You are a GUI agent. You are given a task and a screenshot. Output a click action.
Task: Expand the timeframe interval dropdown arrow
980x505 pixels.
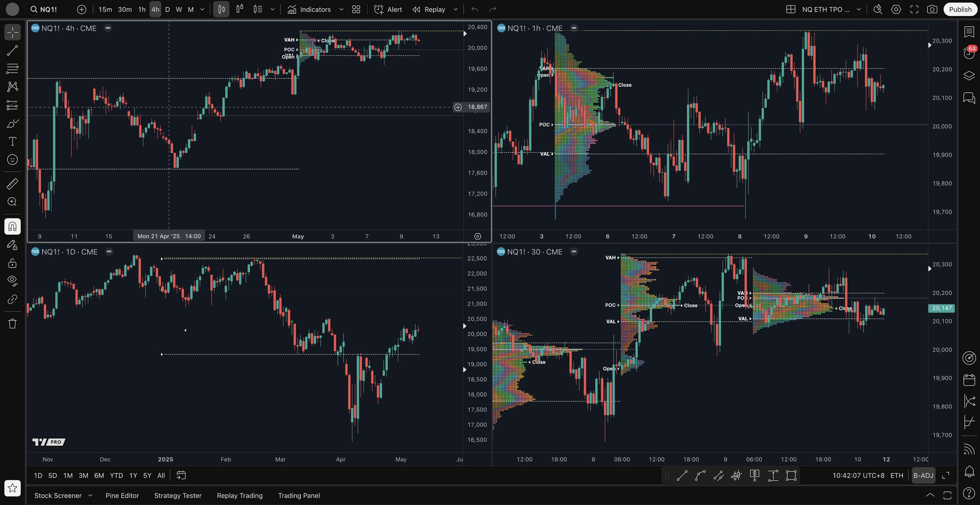202,9
